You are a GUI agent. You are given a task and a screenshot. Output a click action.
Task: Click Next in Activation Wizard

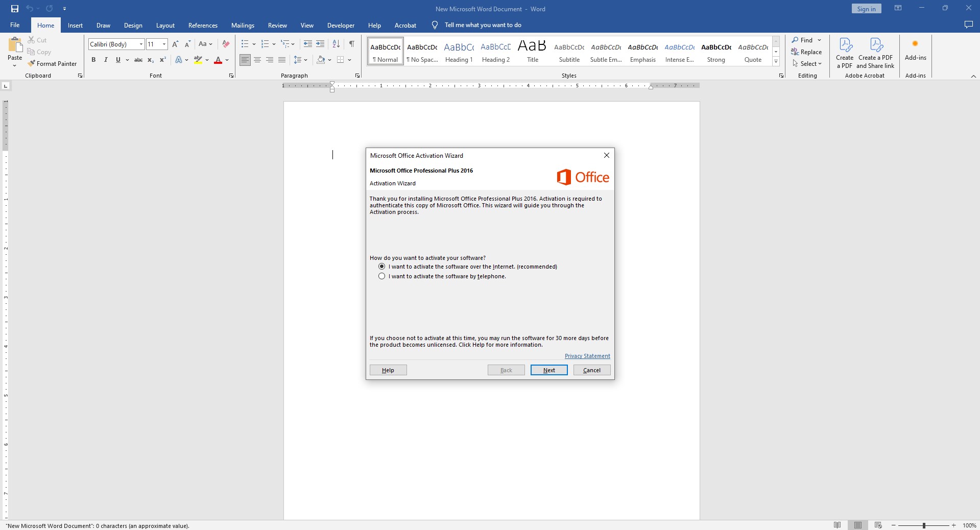click(x=549, y=370)
